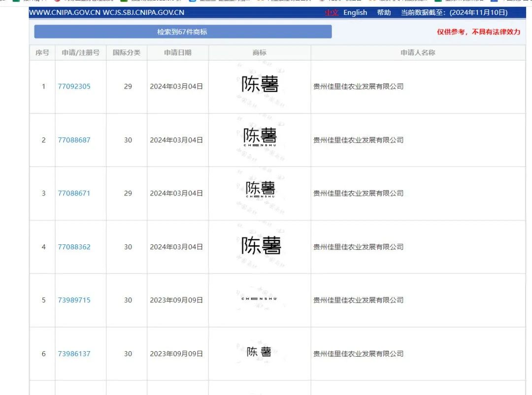Viewport: 532px width, 395px height.
Task: Switch language to 中文
Action: (x=332, y=12)
